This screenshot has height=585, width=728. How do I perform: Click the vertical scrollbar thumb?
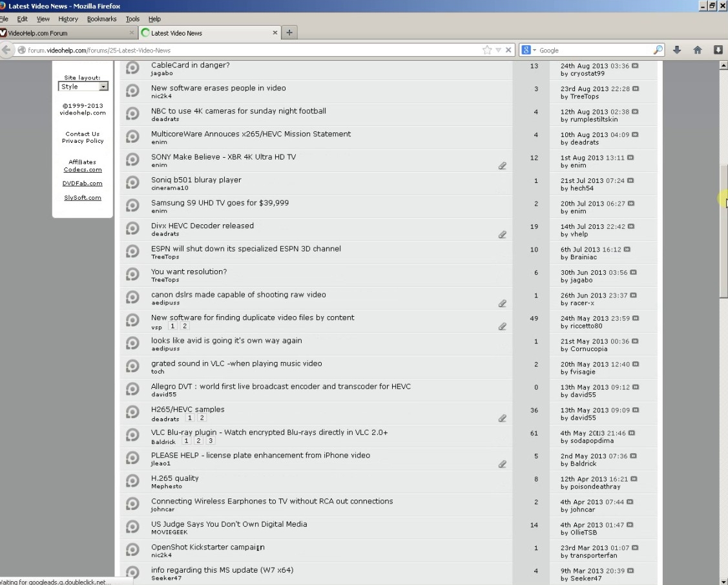coord(723,231)
